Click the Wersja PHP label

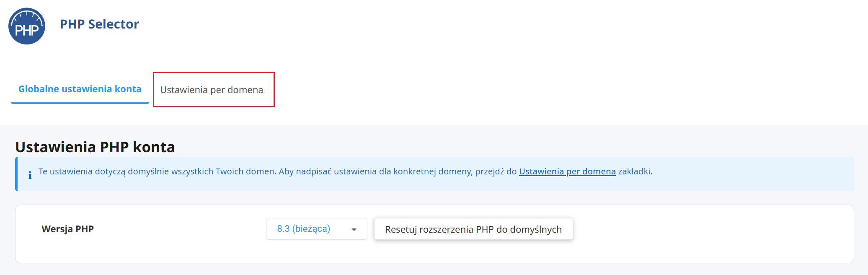click(x=67, y=229)
